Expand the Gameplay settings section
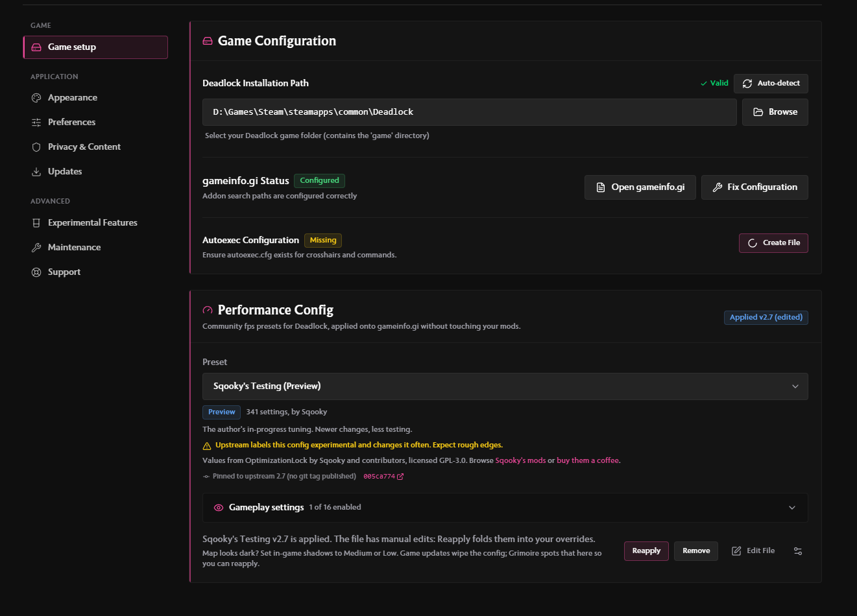Screen dimensions: 857x616 pos(505,508)
